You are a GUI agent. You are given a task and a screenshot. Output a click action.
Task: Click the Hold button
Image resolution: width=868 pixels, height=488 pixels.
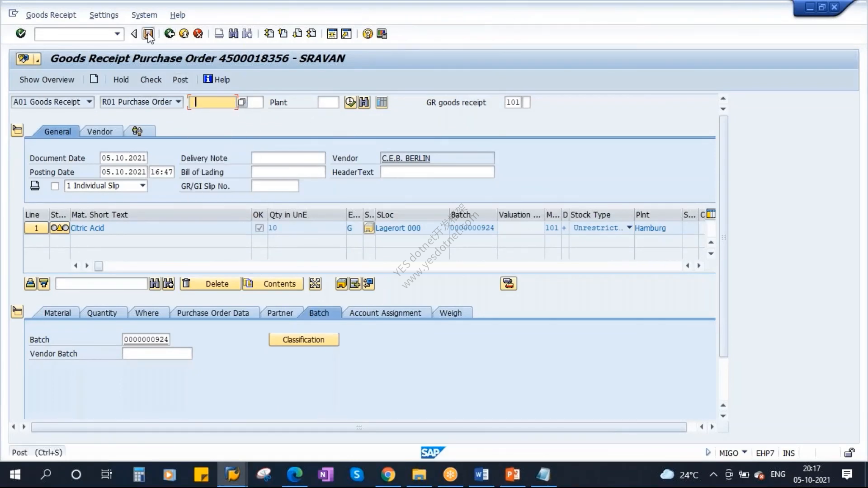[x=121, y=80]
